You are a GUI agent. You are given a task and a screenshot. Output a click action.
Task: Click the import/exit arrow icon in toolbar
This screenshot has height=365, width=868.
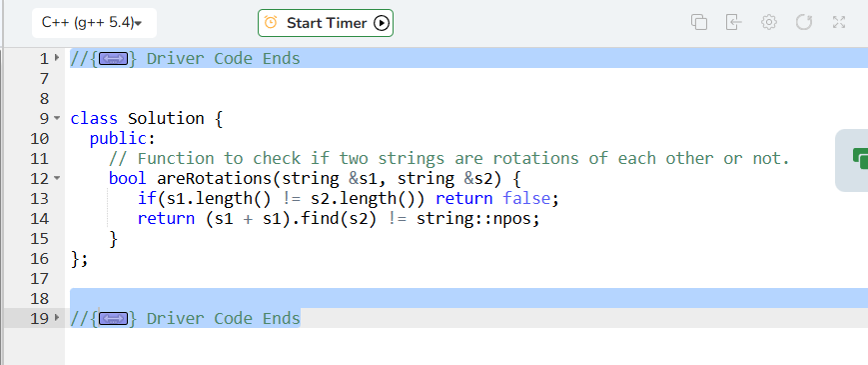733,22
